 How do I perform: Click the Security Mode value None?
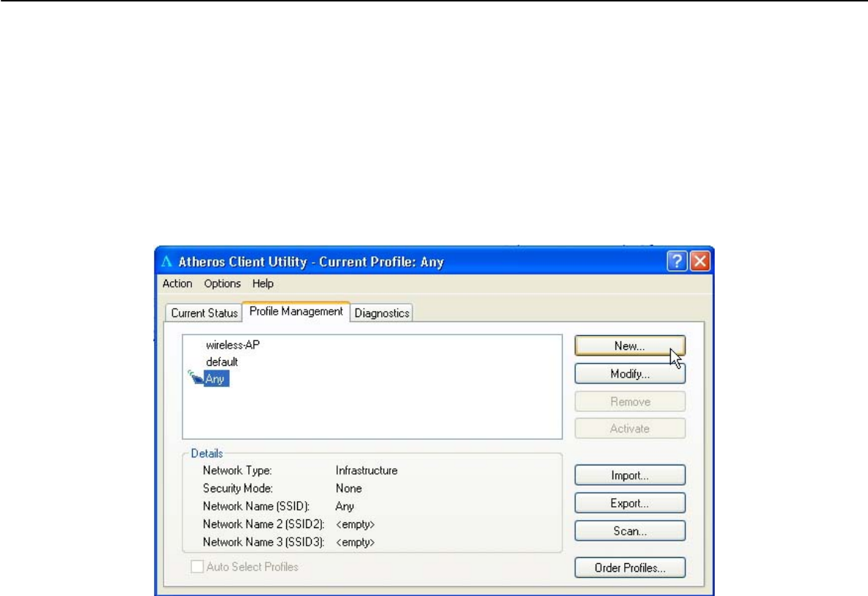tap(349, 489)
